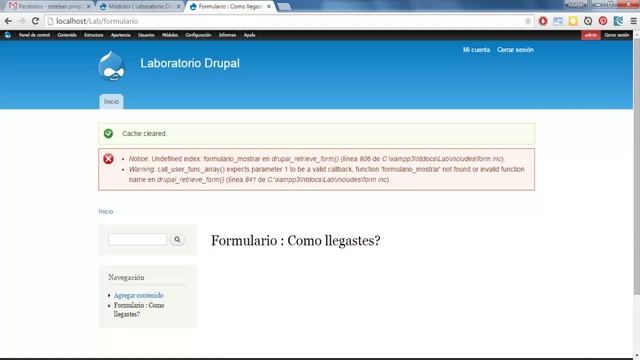Open Apariencia admin menu item

click(x=120, y=35)
